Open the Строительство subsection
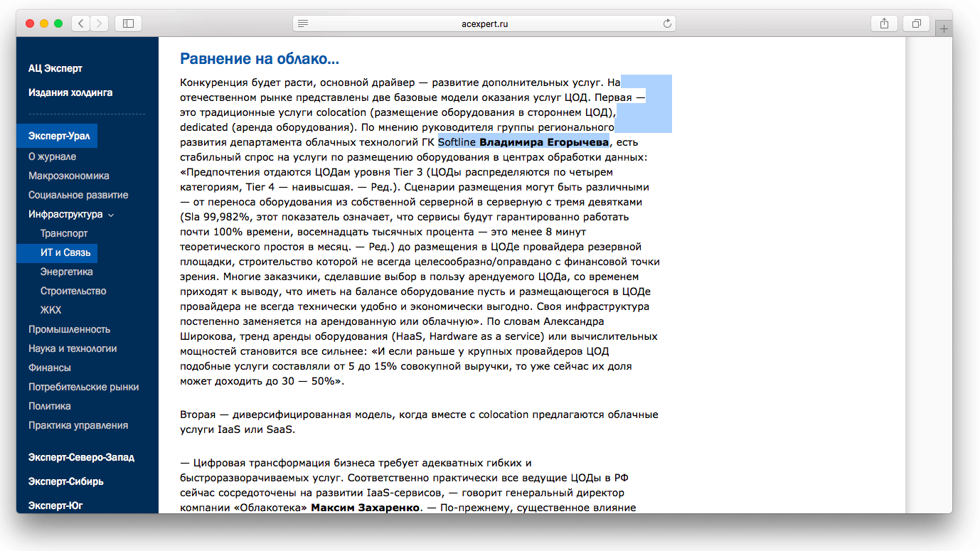 tap(73, 291)
